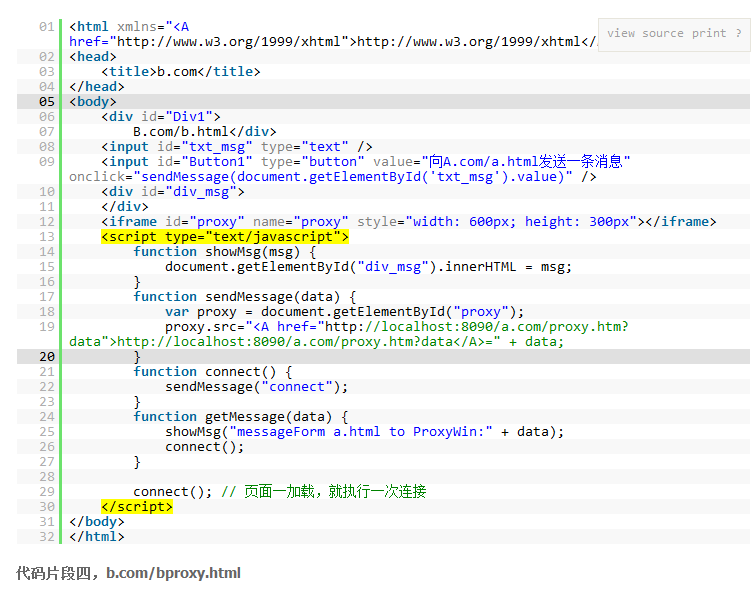Click the </head> tag on line 04

click(x=96, y=86)
